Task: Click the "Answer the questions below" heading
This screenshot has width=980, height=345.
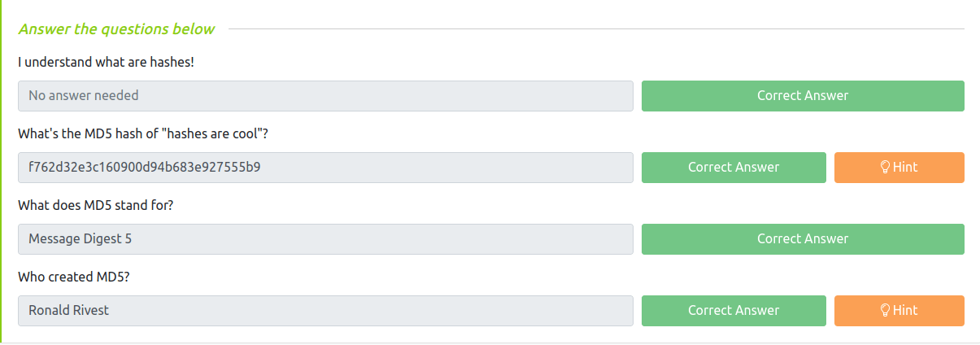Action: tap(116, 29)
